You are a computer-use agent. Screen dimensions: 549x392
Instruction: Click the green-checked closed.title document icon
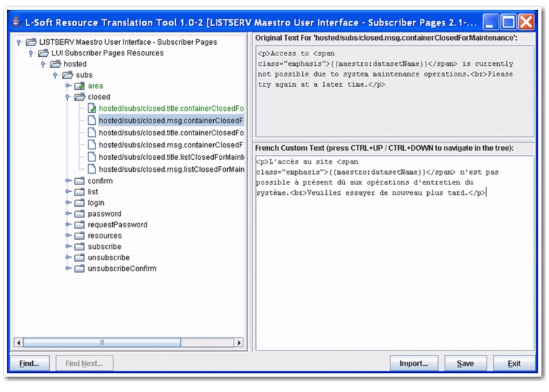click(92, 108)
